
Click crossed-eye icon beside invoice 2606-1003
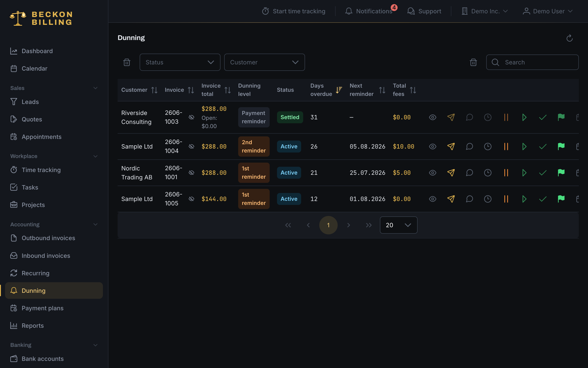coord(192,117)
